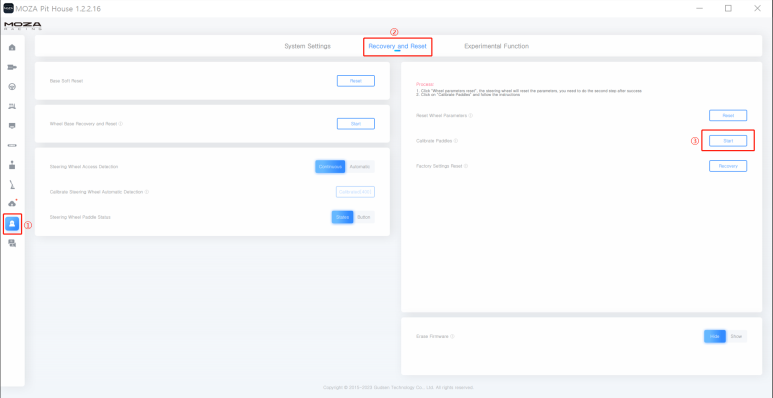Show info icon next to Calibrate Paddles

tap(456, 141)
